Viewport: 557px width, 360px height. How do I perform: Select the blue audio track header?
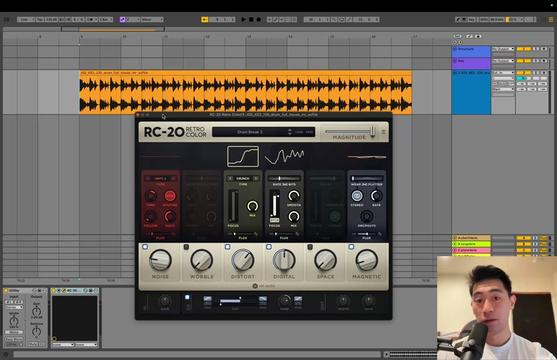click(x=471, y=92)
